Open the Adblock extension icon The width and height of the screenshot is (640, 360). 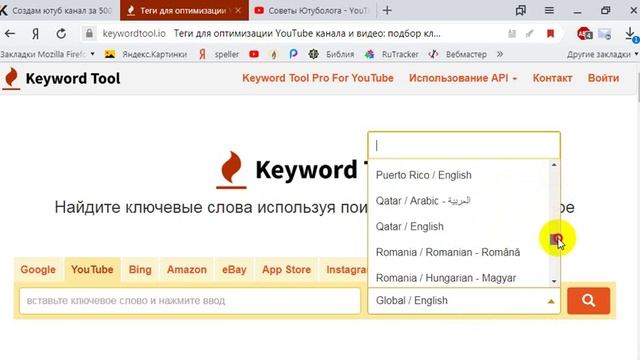pyautogui.click(x=584, y=33)
